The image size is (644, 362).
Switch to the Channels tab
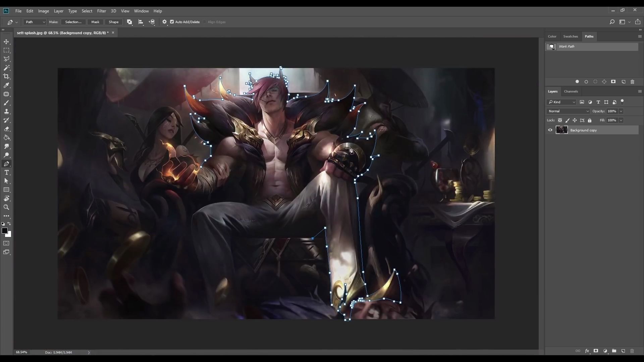[571, 91]
